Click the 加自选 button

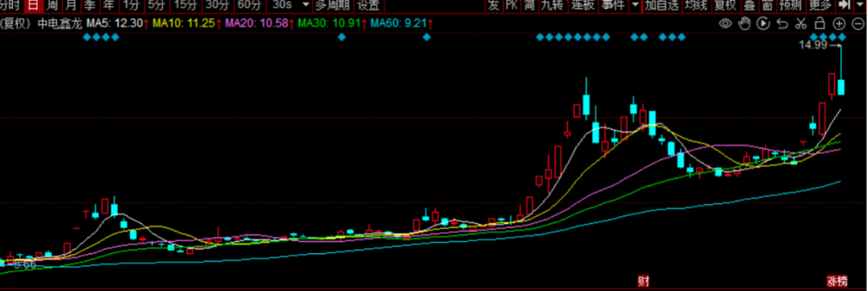click(661, 6)
